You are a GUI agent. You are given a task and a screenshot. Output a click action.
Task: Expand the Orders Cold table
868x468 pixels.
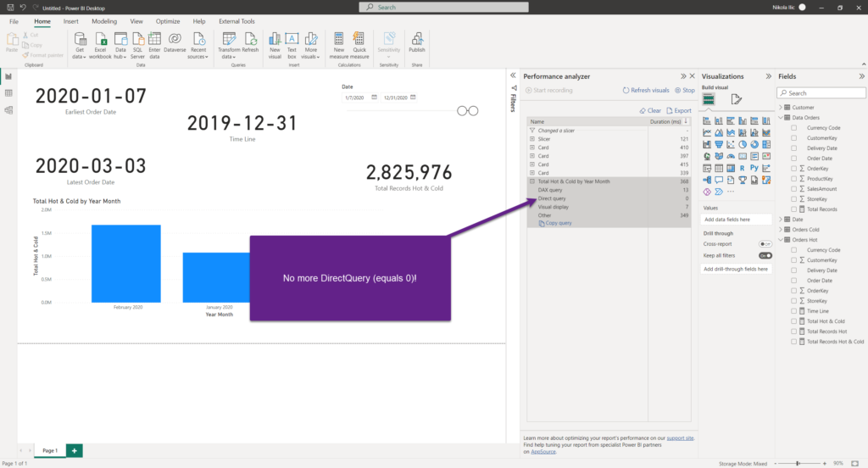coord(781,229)
